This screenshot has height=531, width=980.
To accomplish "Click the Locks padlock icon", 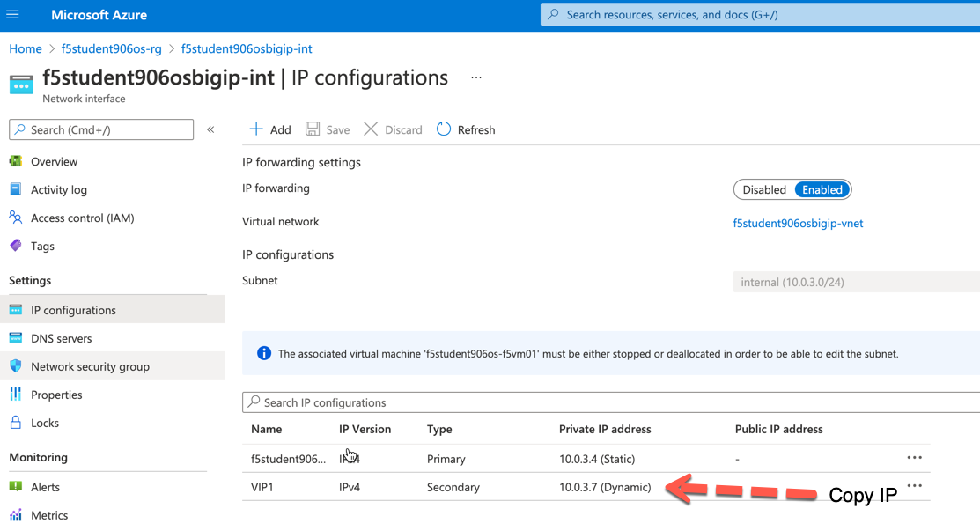I will click(16, 423).
